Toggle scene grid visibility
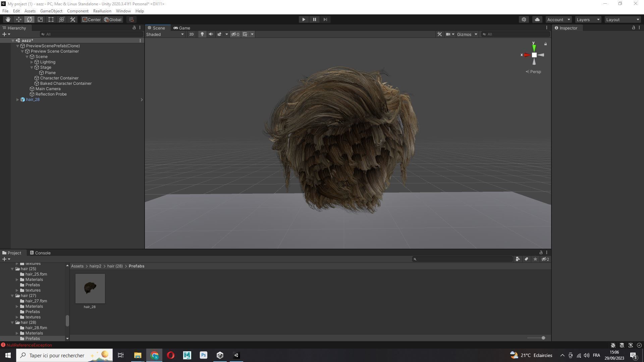This screenshot has width=644, height=362. point(245,34)
